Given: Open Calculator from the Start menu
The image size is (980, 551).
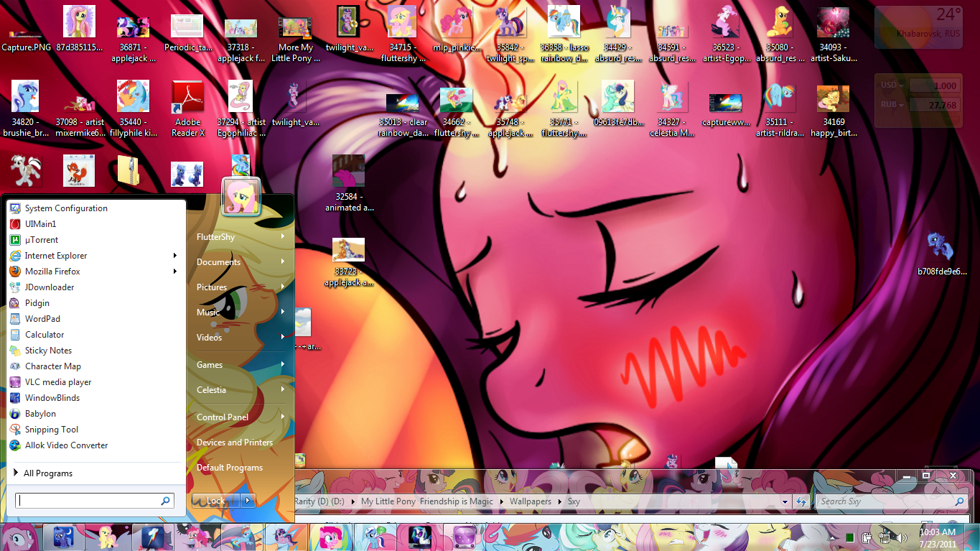Looking at the screenshot, I should [44, 335].
